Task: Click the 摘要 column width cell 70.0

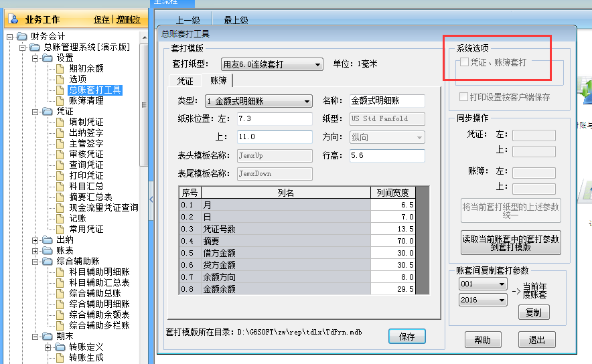Action: point(392,241)
